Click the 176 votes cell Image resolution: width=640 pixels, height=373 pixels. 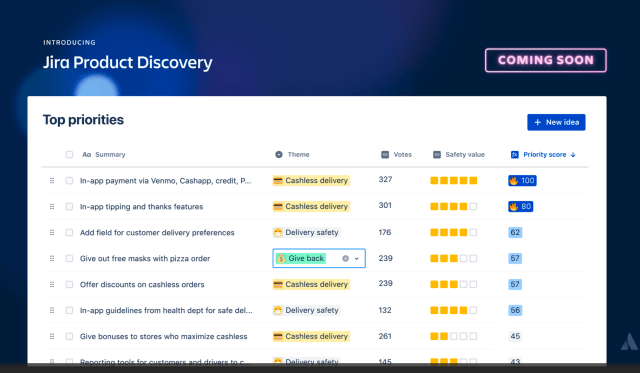384,232
